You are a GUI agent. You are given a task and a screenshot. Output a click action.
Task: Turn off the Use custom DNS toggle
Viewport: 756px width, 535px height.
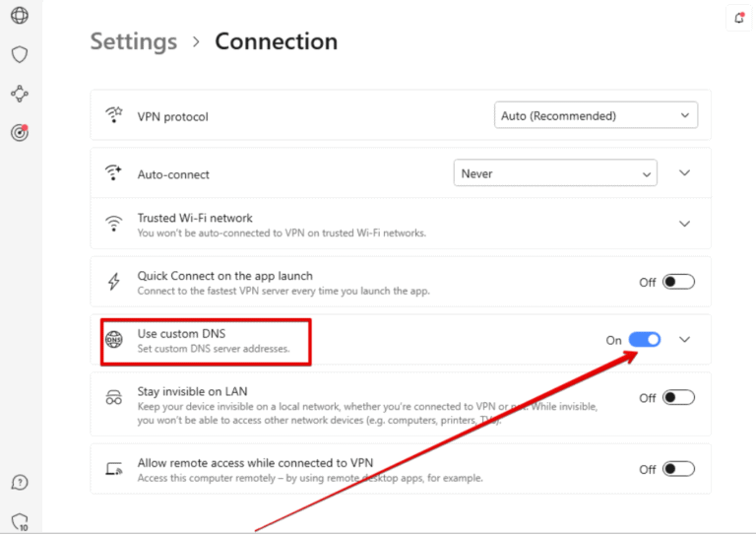click(x=645, y=340)
